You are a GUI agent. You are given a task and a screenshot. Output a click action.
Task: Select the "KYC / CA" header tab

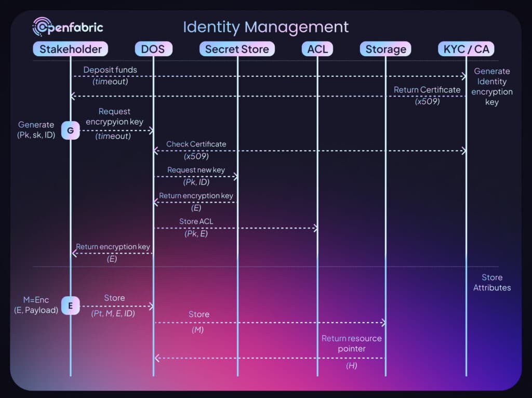(466, 49)
